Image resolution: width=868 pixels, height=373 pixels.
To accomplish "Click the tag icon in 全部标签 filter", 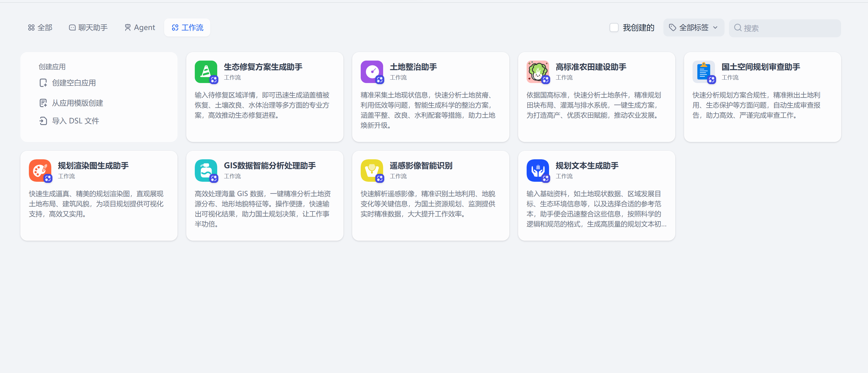I will (x=672, y=28).
